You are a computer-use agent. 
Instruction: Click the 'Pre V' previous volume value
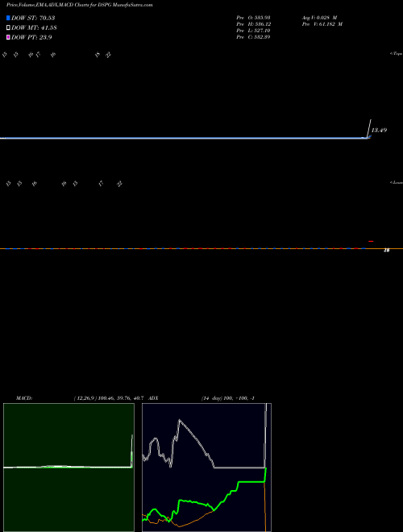tap(322, 24)
